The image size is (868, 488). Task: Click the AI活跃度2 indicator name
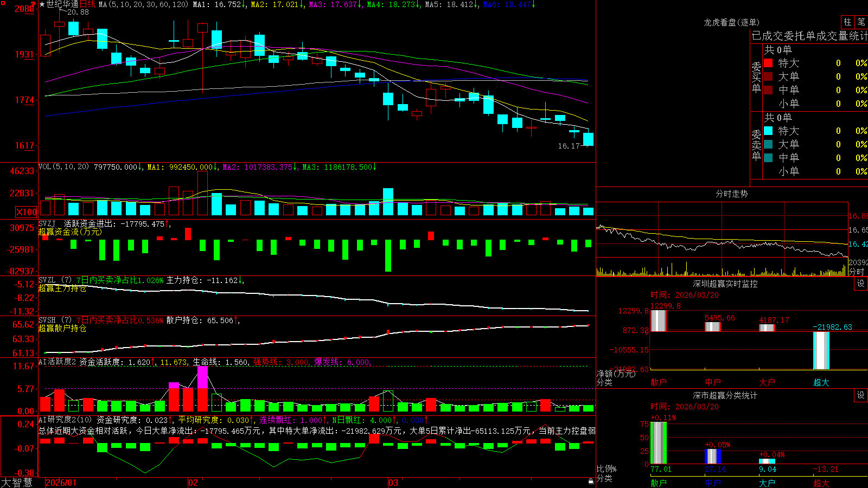57,362
